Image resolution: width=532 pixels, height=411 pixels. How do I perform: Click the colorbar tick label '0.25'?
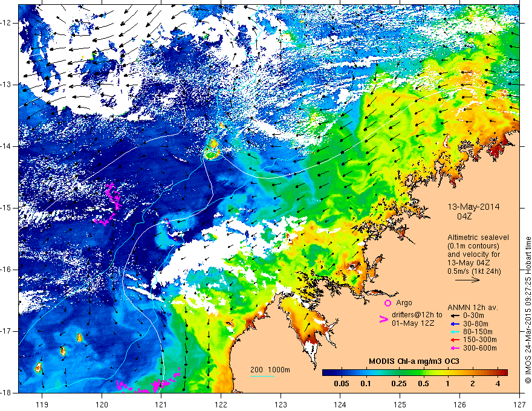pyautogui.click(x=399, y=384)
